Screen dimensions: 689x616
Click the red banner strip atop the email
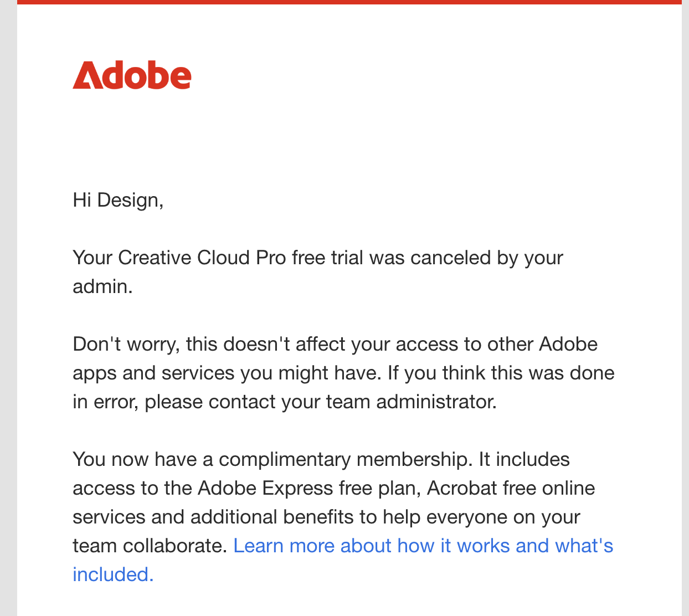pyautogui.click(x=349, y=2)
